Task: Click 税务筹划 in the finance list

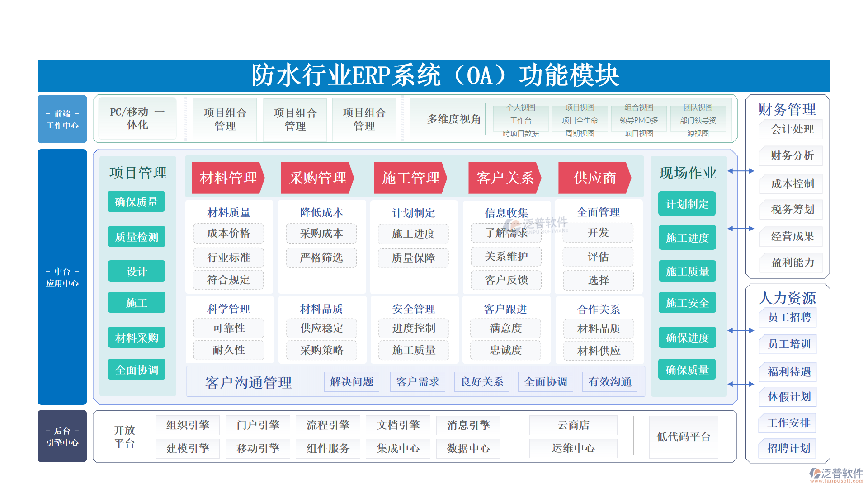Action: (x=792, y=210)
